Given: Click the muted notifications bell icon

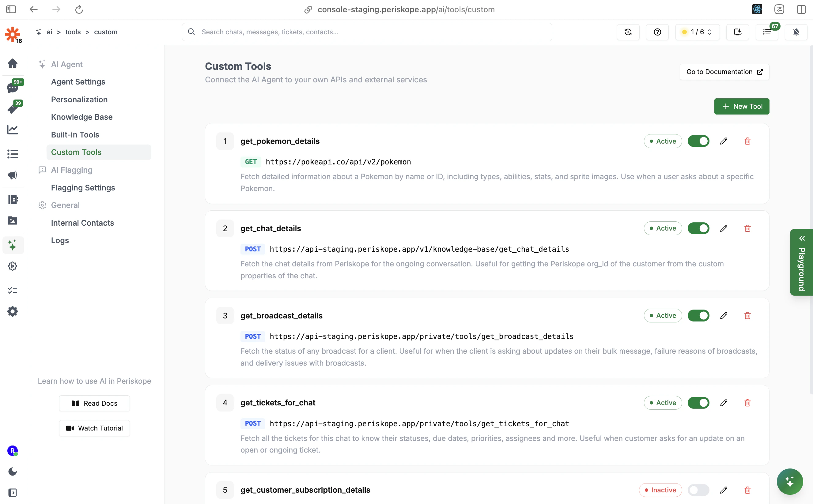Looking at the screenshot, I should point(796,32).
